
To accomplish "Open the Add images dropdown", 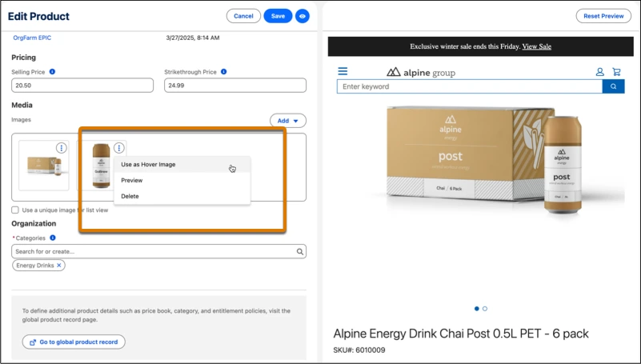I will click(288, 121).
